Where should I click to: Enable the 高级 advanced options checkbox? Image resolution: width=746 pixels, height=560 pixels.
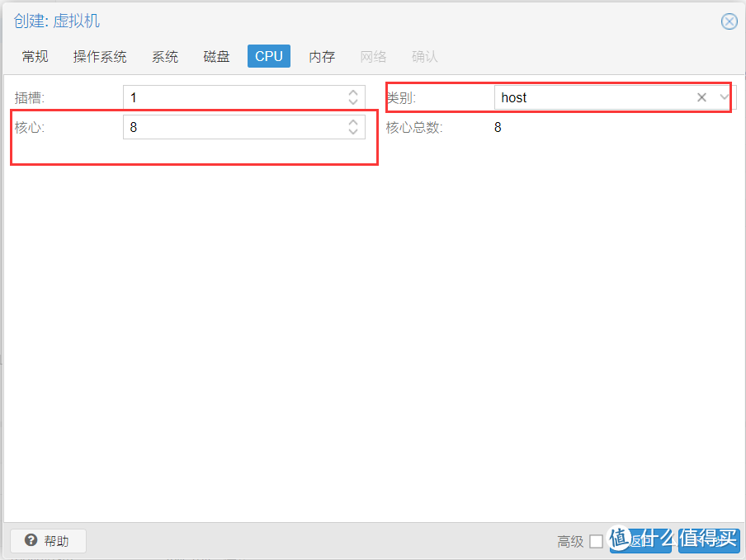point(597,542)
